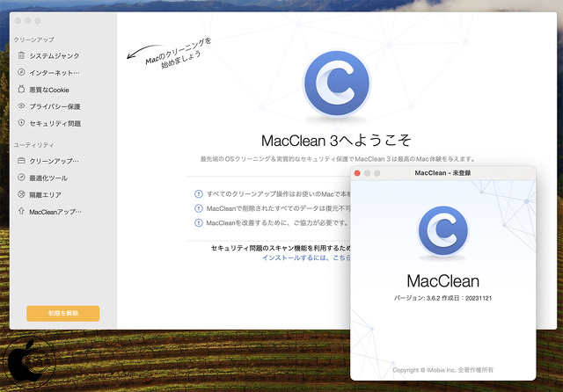The height and width of the screenshot is (392, 563).
Task: Click the ユーティリティ section header
Action: point(33,145)
